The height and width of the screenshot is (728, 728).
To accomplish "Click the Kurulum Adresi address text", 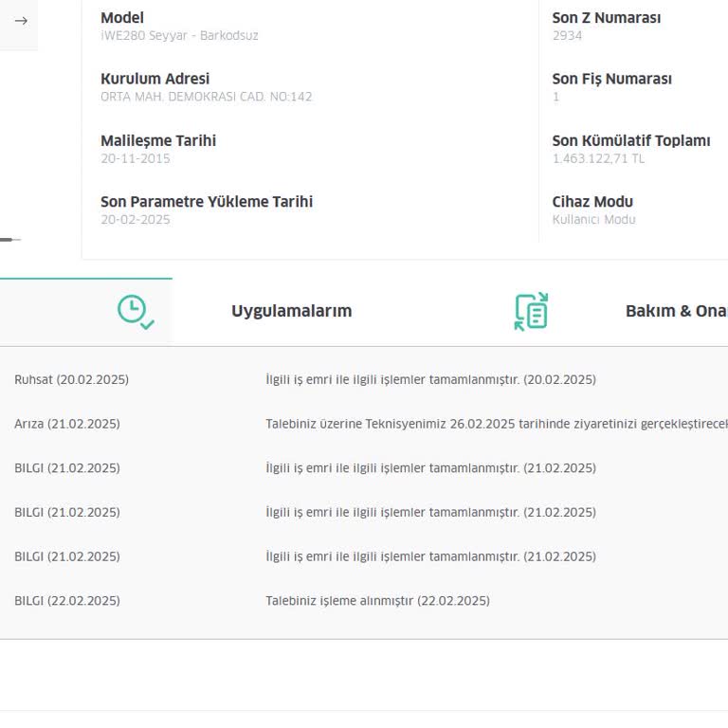I will [206, 97].
